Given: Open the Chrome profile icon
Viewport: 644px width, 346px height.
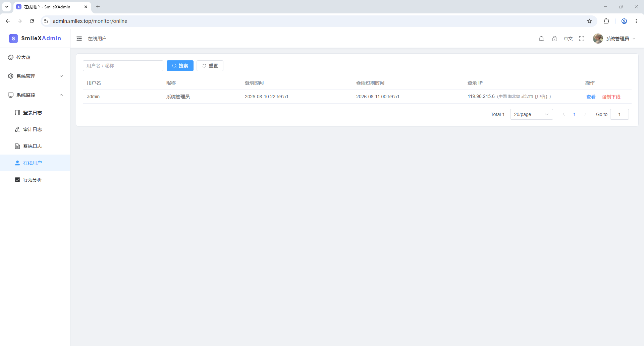Looking at the screenshot, I should [624, 21].
